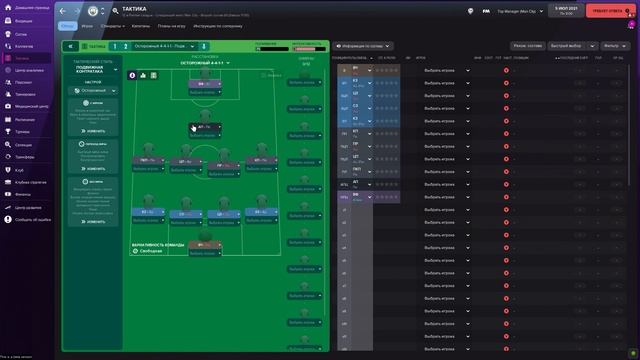Screen dimensions: 640x360
Task: Expand the quick pick arrow dropdown
Action: pyautogui.click(x=592, y=46)
